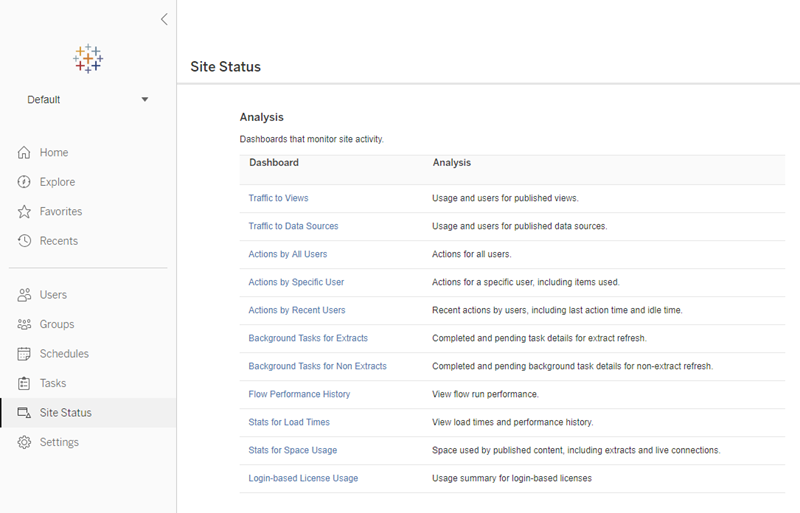Open Login-based License Usage dashboard

pos(304,478)
